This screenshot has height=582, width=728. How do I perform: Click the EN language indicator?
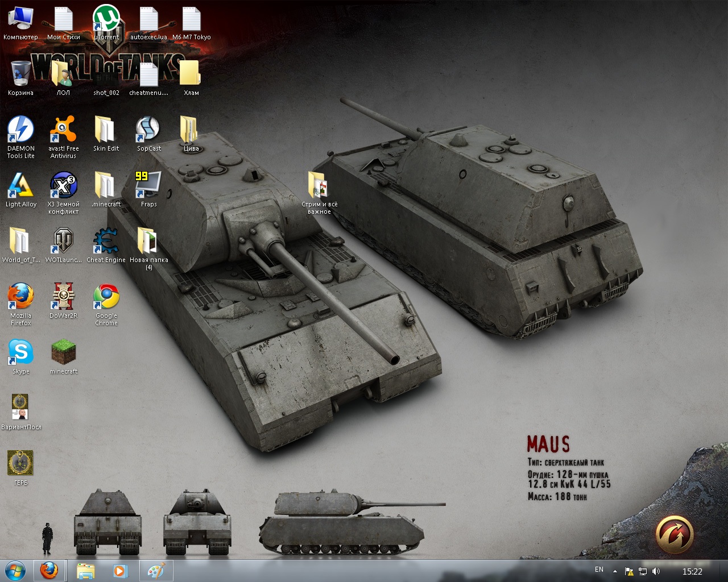click(599, 569)
